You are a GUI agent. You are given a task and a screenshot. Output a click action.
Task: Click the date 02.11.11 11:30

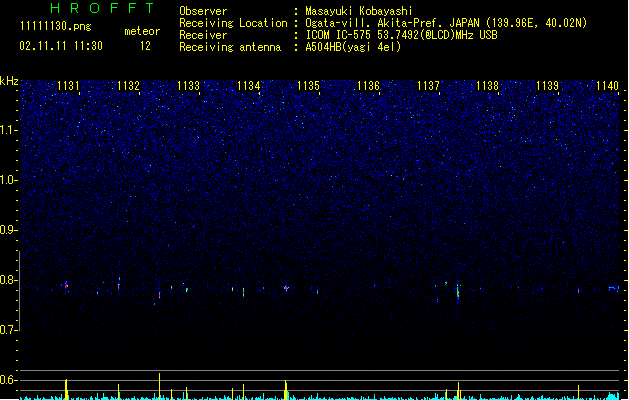61,46
